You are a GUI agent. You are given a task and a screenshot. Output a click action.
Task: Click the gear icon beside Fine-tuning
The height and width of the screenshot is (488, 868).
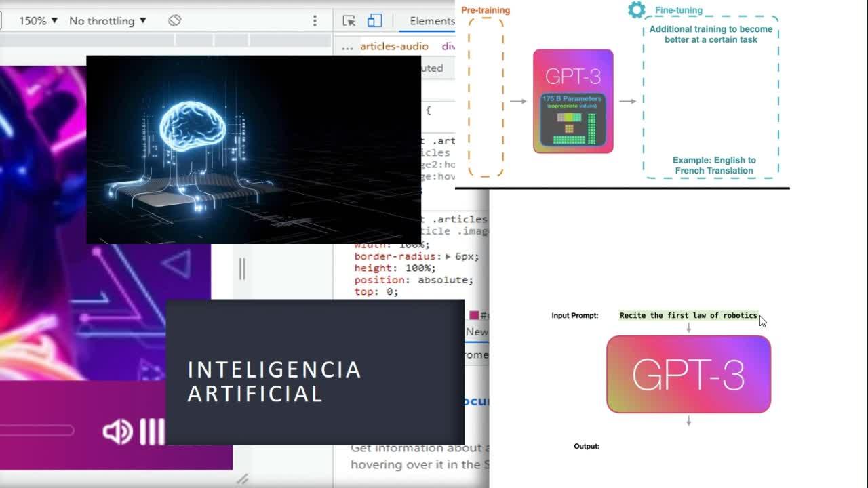pyautogui.click(x=636, y=9)
